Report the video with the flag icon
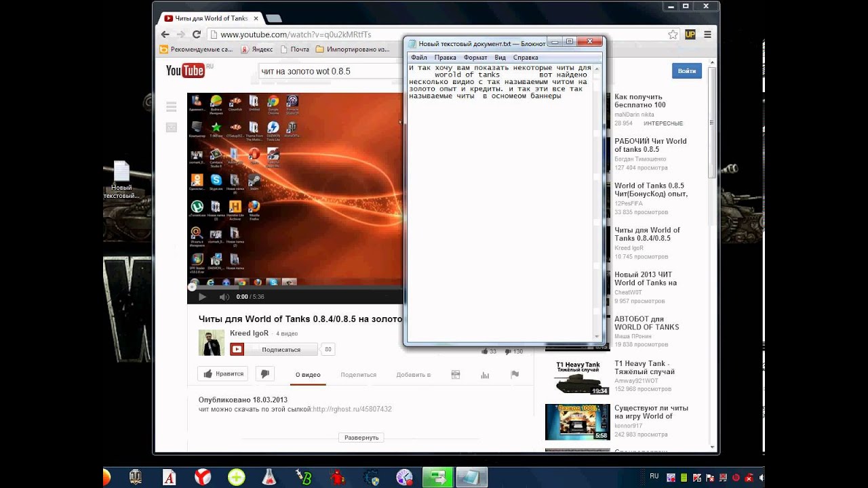Screen dimensions: 868x488 coord(515,374)
